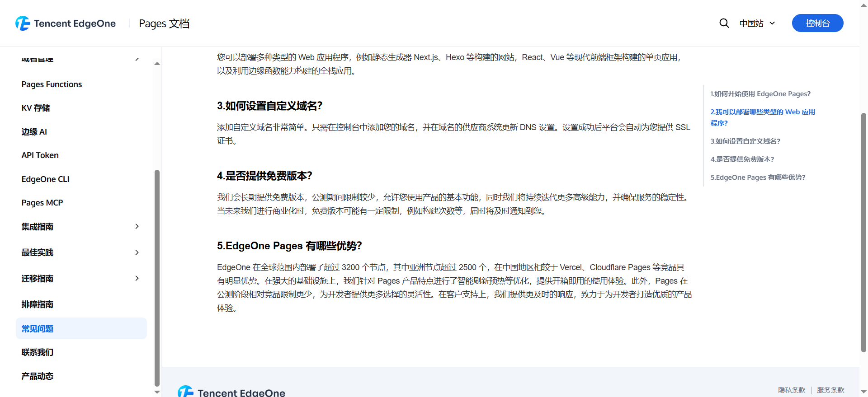Open the Pages 文档 header link

(164, 23)
